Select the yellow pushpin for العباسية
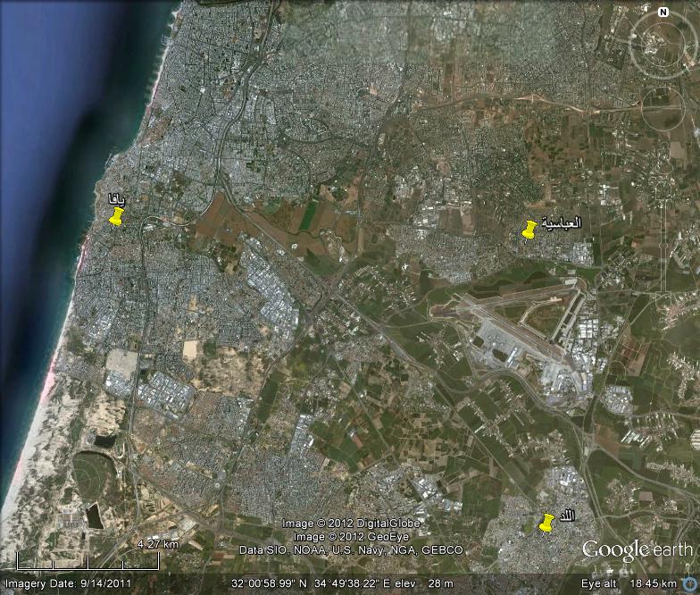700x595 pixels. click(529, 230)
